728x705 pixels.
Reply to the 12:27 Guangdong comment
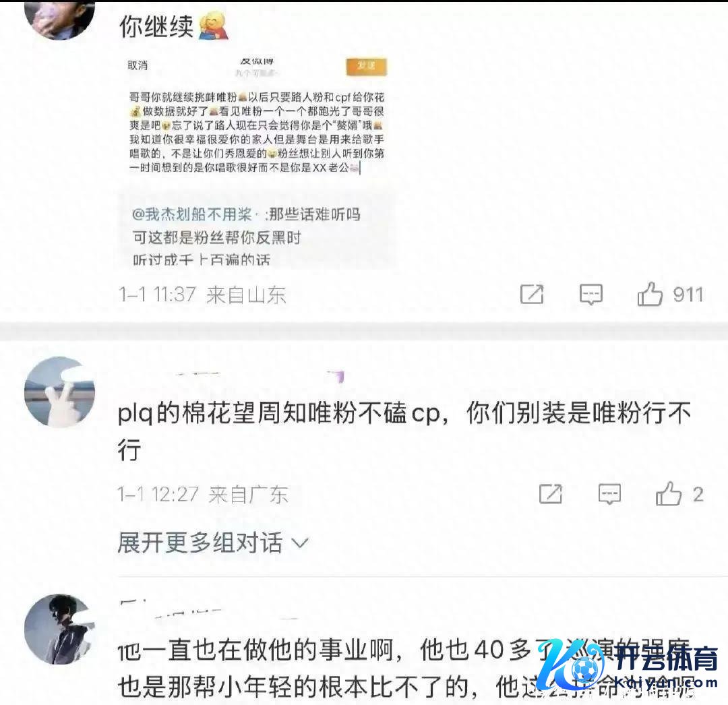609,494
